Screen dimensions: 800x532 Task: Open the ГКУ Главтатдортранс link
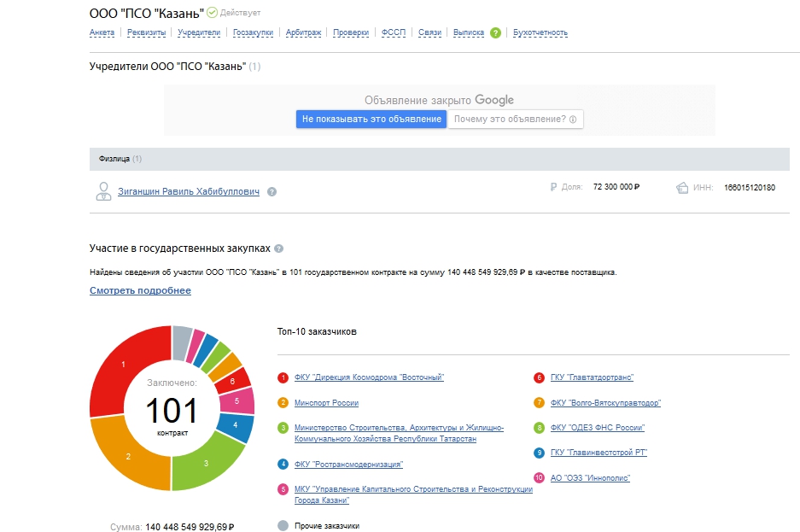[592, 377]
